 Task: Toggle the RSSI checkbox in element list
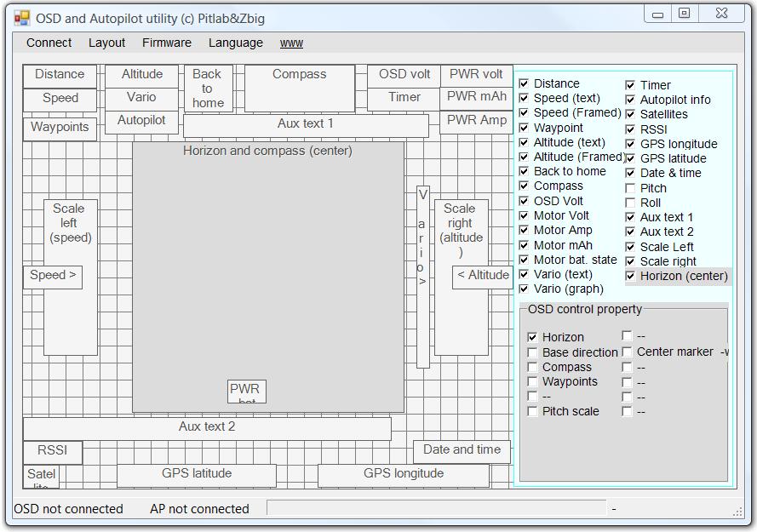tap(630, 129)
